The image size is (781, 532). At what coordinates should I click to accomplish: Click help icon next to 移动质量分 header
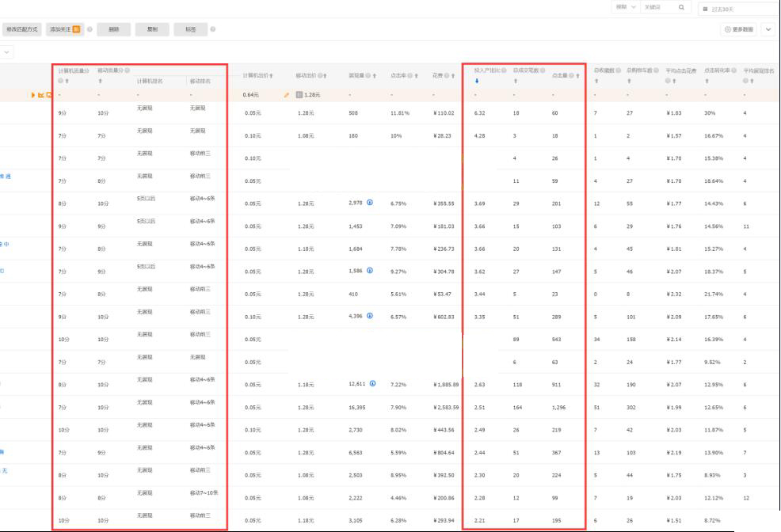point(128,70)
